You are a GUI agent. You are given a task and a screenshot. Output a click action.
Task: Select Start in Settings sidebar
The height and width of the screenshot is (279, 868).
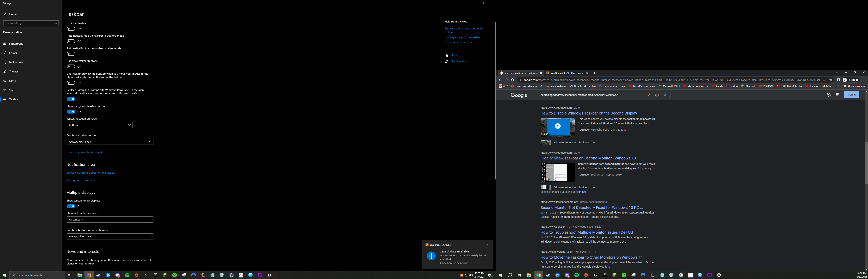(12, 90)
